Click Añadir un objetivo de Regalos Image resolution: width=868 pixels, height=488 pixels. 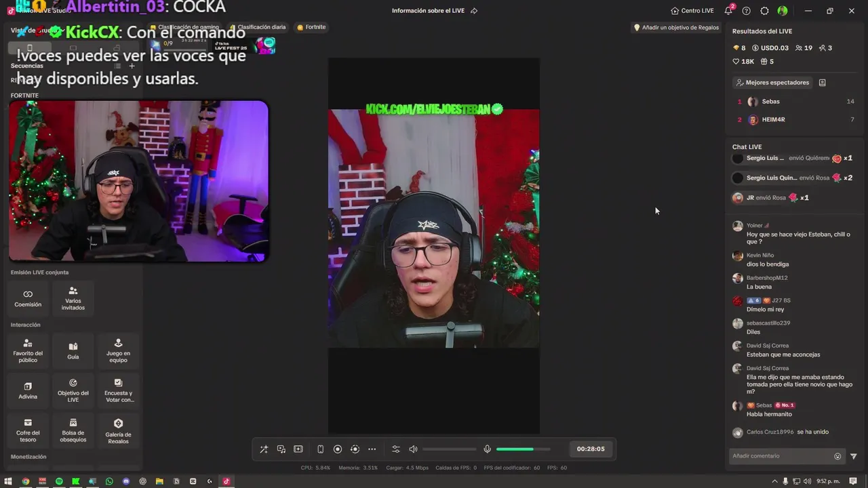coord(676,28)
